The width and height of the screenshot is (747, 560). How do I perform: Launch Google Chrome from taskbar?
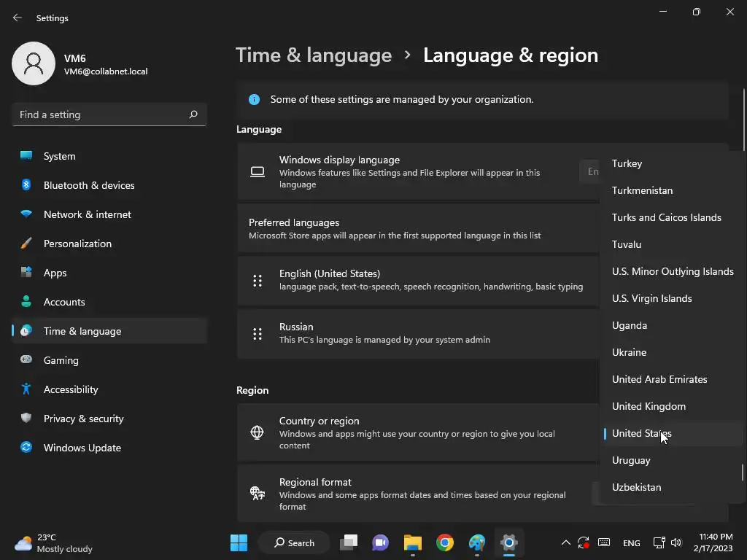[445, 542]
